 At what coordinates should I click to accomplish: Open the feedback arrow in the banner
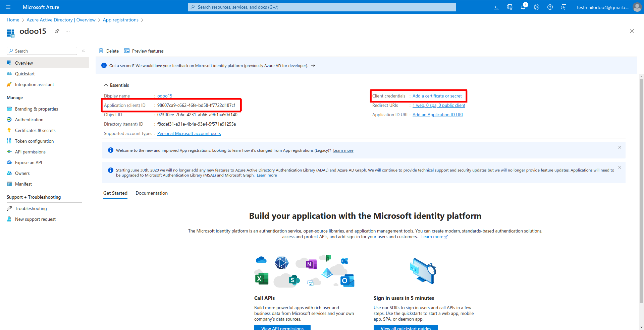tap(313, 66)
